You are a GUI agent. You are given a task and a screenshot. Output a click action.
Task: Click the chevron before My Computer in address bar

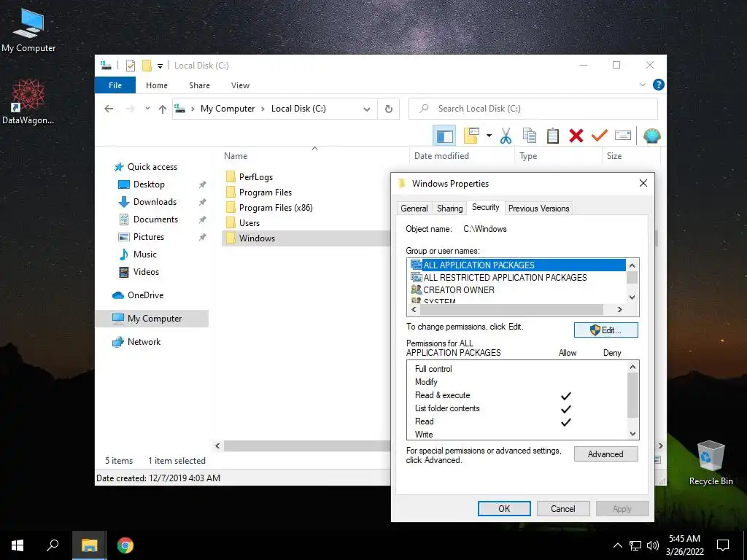(x=193, y=109)
